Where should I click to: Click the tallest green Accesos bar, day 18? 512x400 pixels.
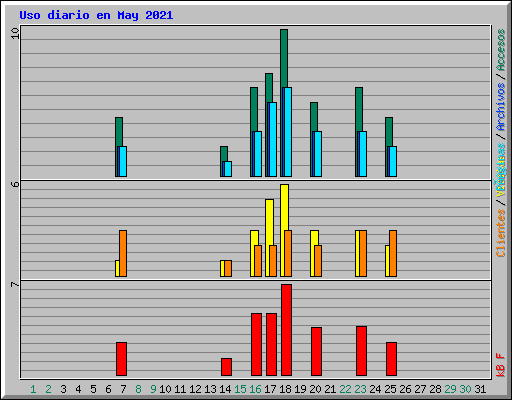coord(284,58)
